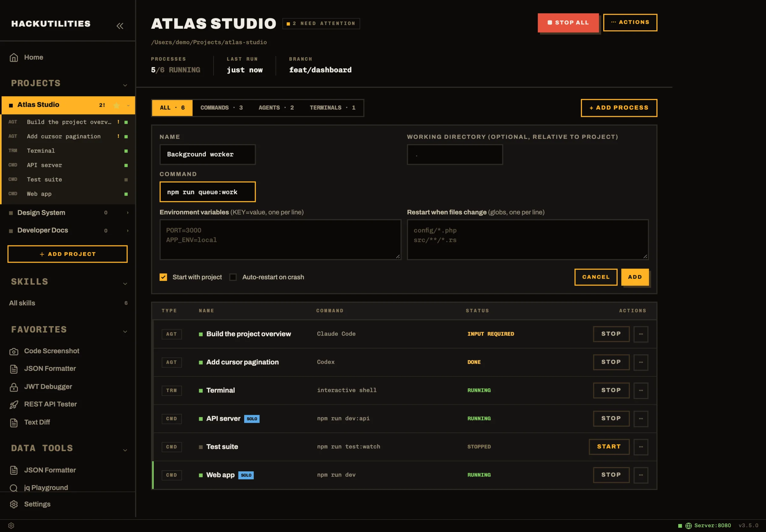The height and width of the screenshot is (532, 766).
Task: Click Add Project in the sidebar
Action: (67, 254)
